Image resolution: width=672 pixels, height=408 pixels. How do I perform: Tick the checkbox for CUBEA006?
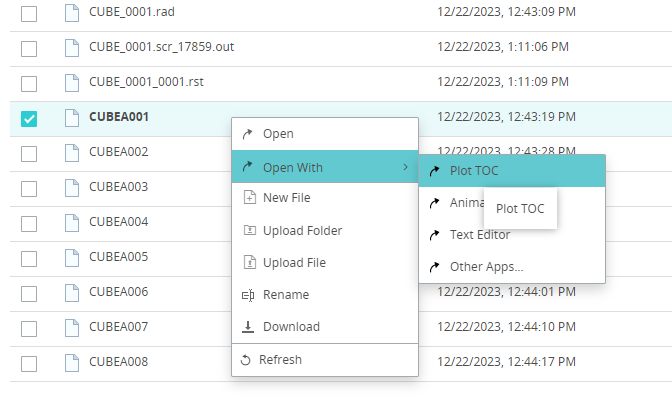tap(29, 293)
